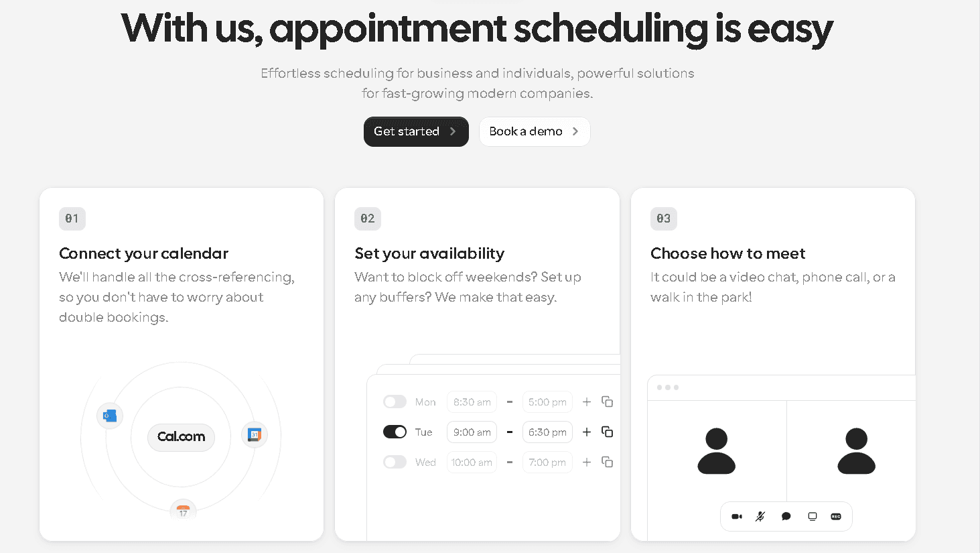Enable the Monday availability toggle
980x553 pixels.
coord(395,402)
